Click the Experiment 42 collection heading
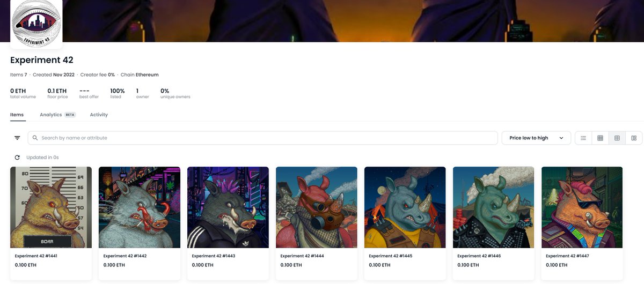The height and width of the screenshot is (284, 644). [x=42, y=60]
